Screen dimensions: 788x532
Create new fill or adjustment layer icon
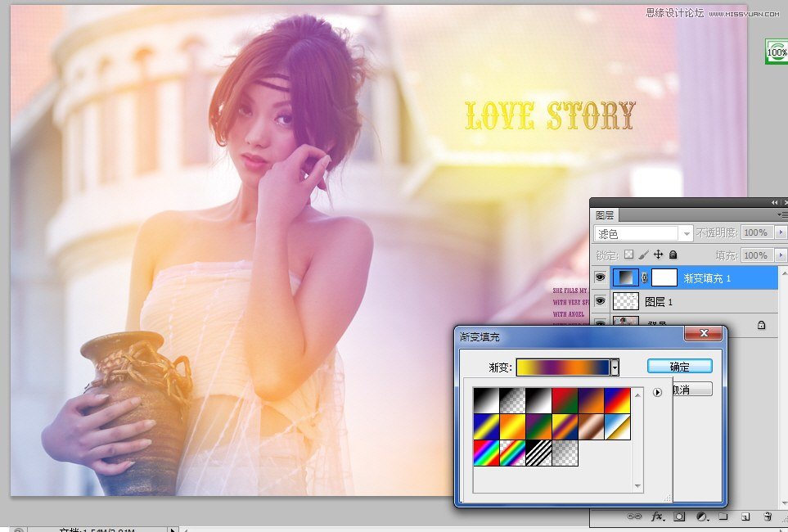coord(701,516)
